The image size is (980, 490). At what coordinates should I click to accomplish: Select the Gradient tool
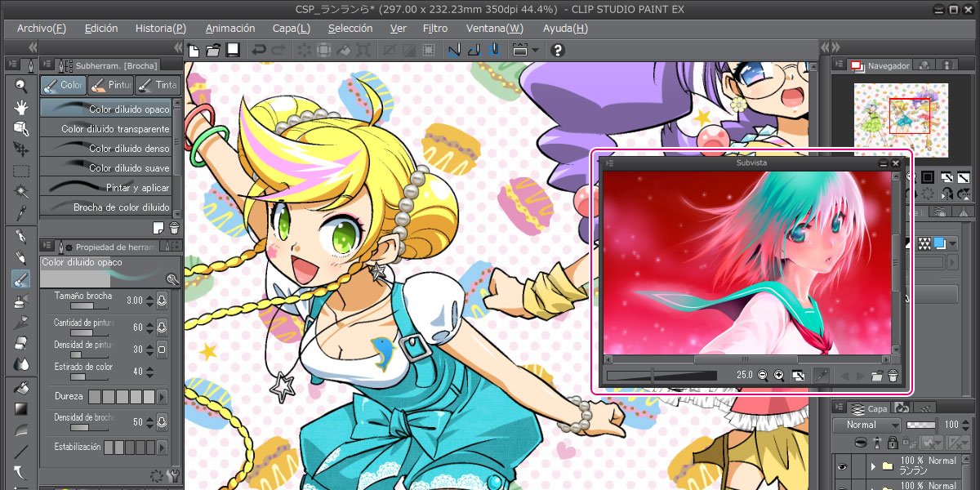[x=21, y=408]
